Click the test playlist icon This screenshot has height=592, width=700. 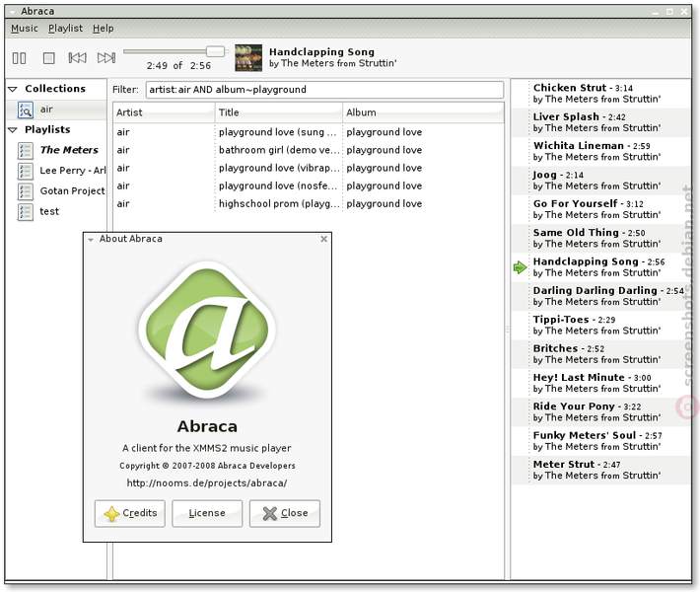[x=26, y=212]
